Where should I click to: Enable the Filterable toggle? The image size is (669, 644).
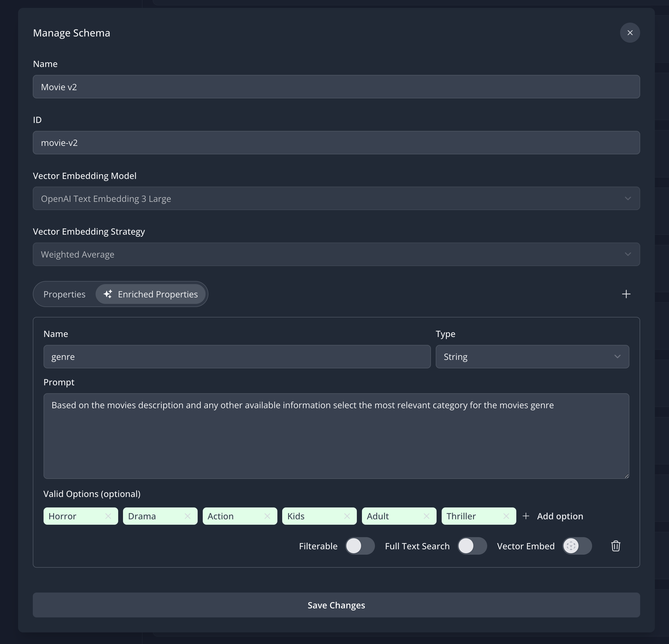click(x=360, y=546)
